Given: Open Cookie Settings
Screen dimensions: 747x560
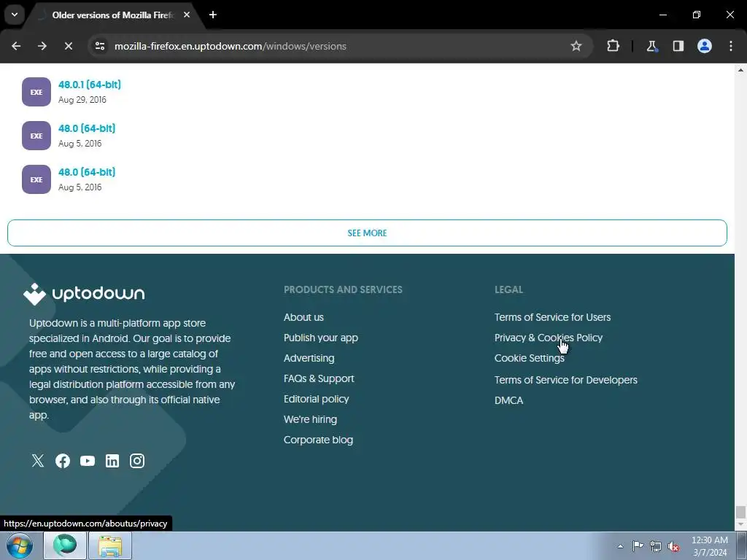Looking at the screenshot, I should pyautogui.click(x=530, y=358).
